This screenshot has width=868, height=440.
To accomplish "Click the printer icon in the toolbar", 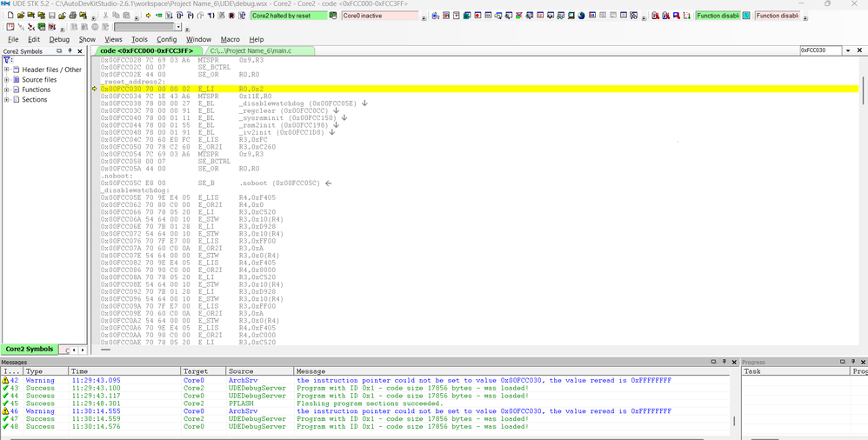I will (72, 16).
